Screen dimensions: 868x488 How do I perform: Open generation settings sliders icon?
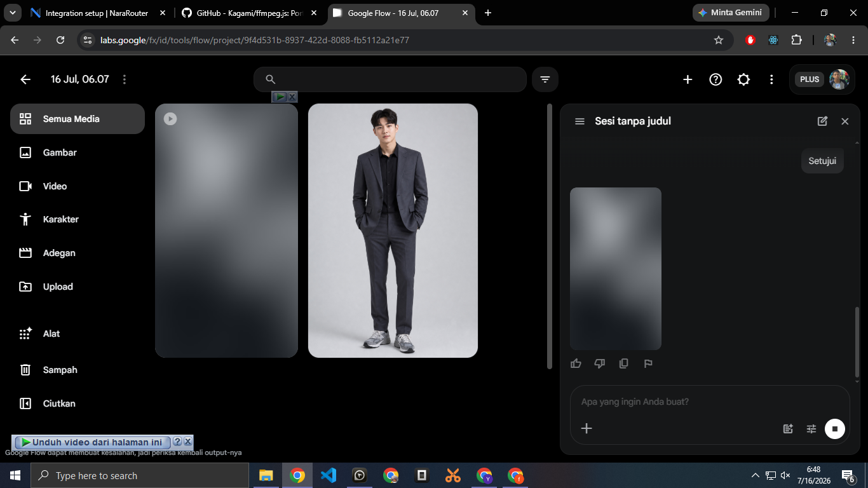coord(811,429)
